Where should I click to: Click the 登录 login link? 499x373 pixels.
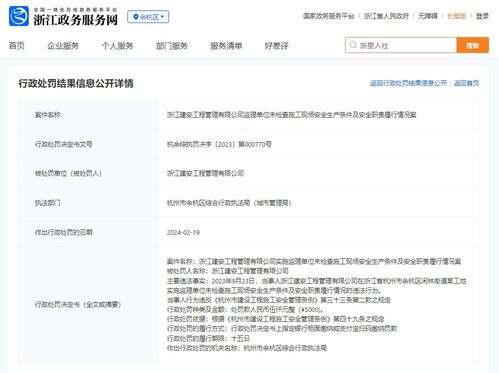[x=482, y=16]
